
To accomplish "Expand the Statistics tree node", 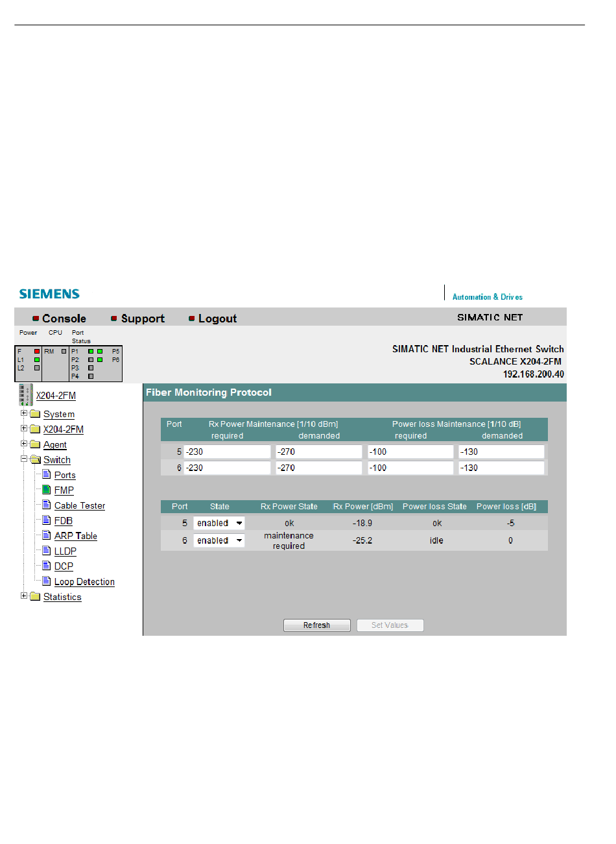I will coord(24,596).
